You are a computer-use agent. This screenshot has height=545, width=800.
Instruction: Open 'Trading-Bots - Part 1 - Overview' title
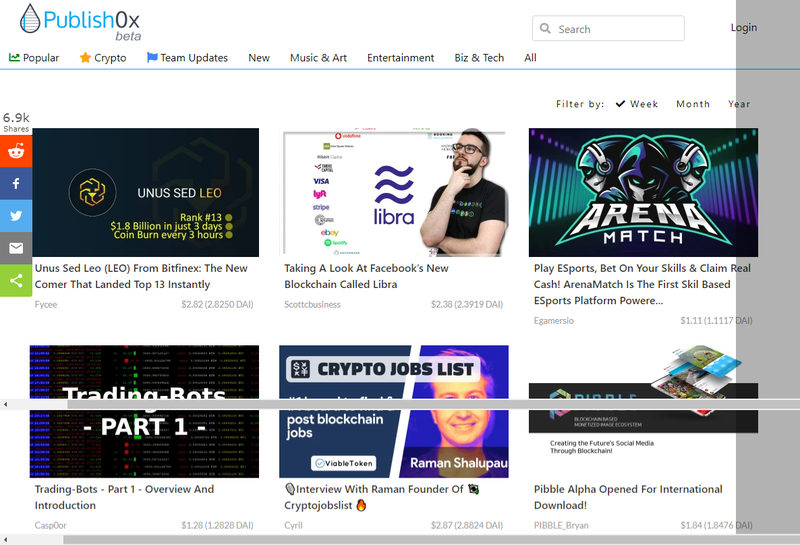point(124,497)
